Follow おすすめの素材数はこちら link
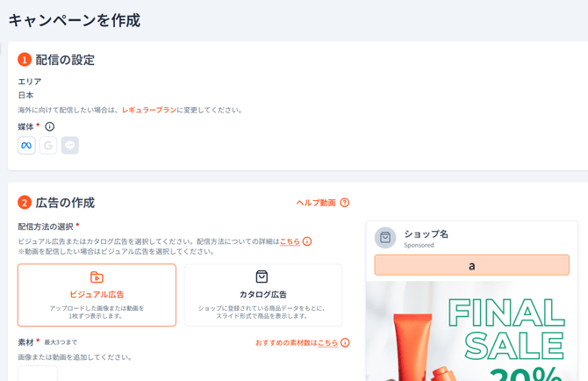This screenshot has width=588, height=381. (297, 342)
